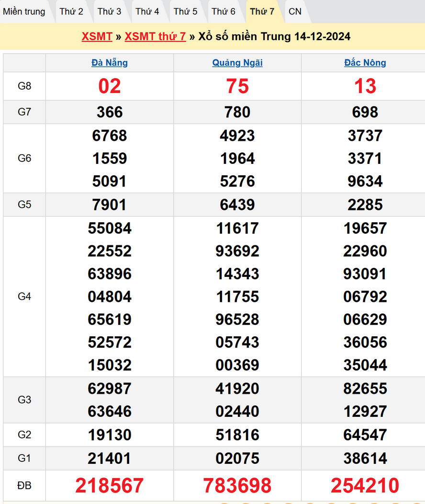Select the Thứ 3 tab
The image size is (425, 504).
[x=110, y=11]
